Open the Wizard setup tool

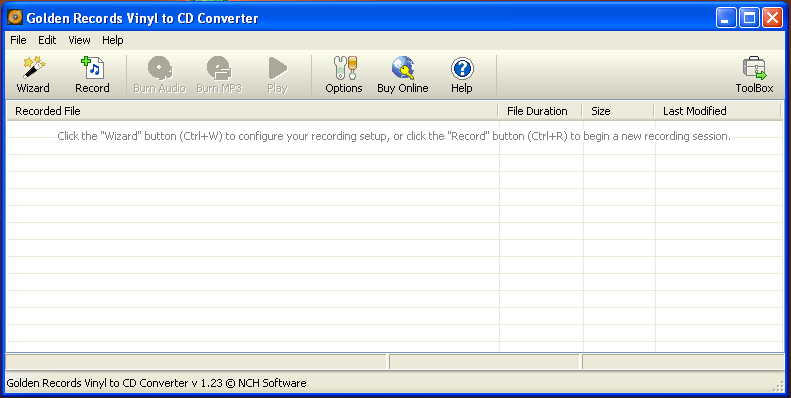tap(33, 75)
